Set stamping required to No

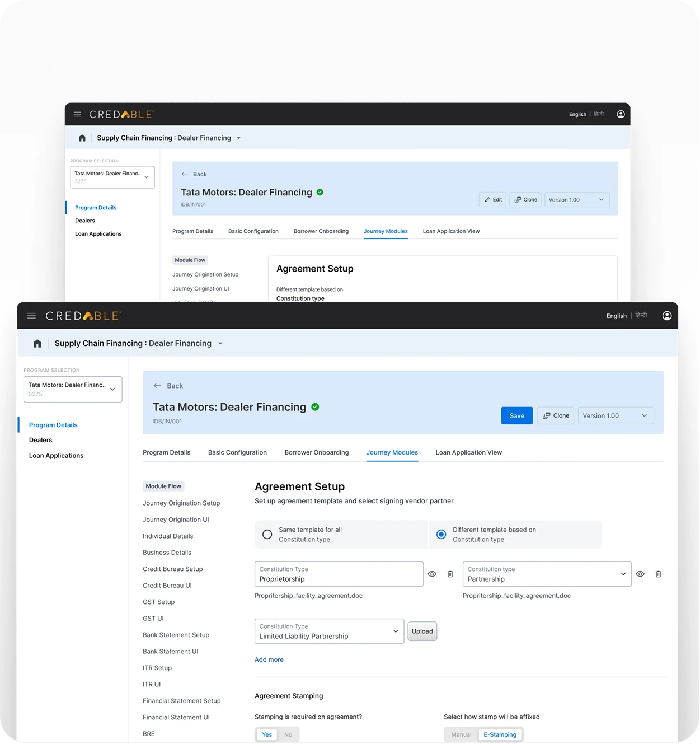(x=288, y=734)
